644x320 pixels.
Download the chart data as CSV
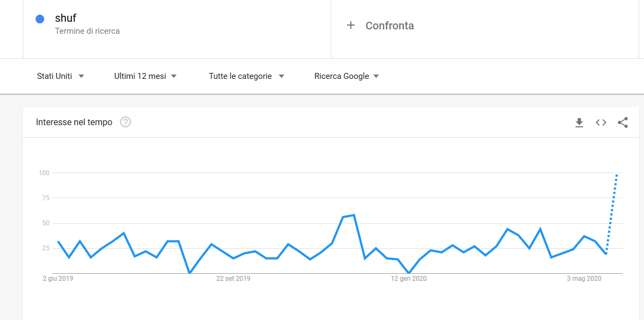579,122
